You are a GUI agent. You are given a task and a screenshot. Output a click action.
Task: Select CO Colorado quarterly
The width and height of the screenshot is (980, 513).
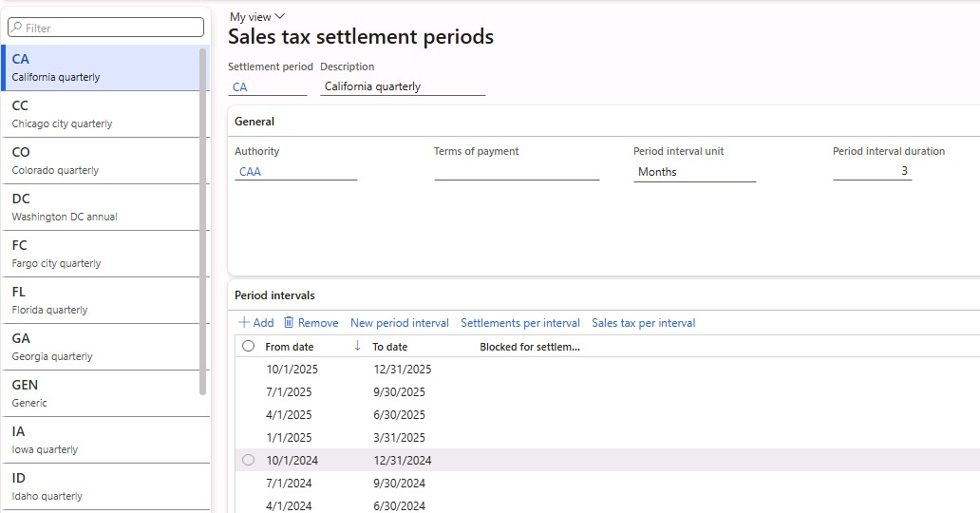click(102, 161)
